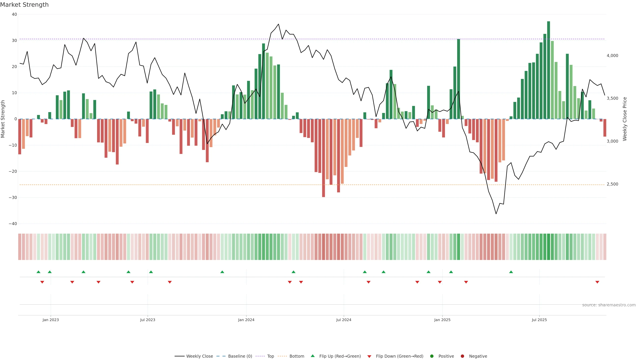This screenshot has width=644, height=362.
Task: Click the leftmost green flip-up triangle marker
Action: pyautogui.click(x=39, y=272)
